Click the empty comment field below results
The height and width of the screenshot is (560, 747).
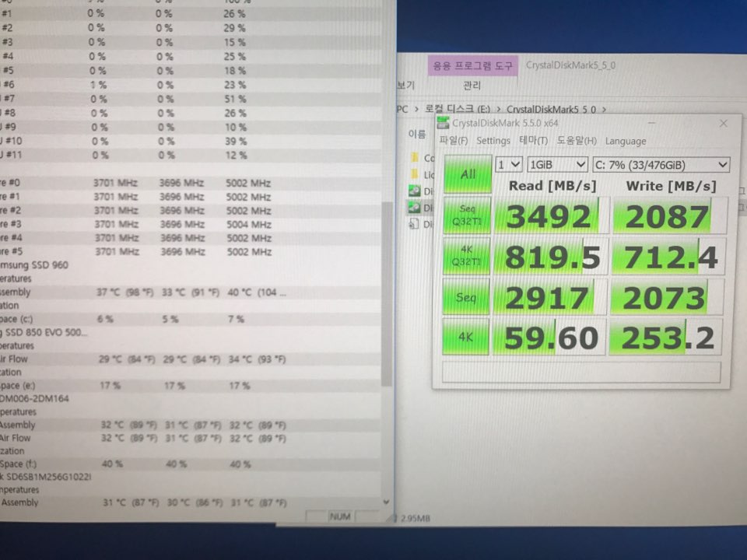(x=581, y=372)
